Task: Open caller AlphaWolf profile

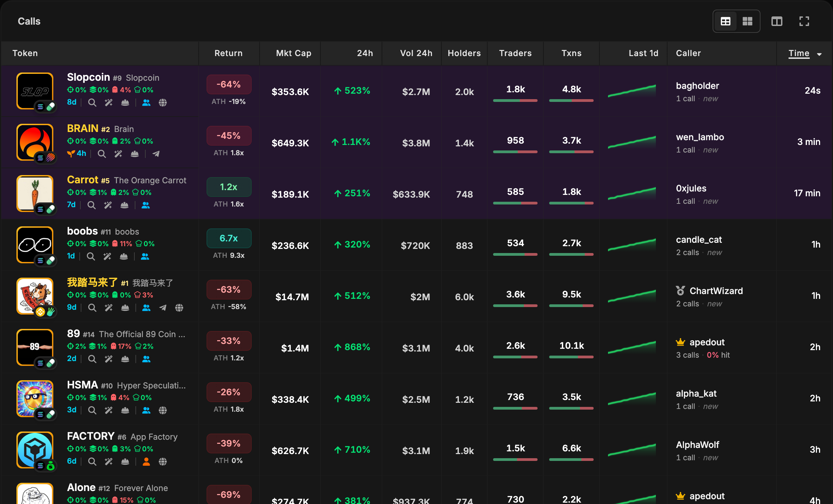Action: point(698,445)
